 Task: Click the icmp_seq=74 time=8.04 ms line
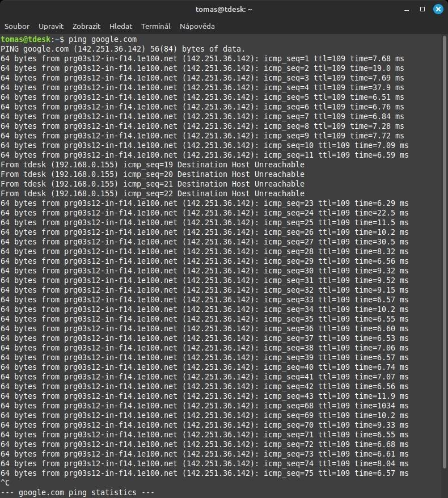pyautogui.click(x=205, y=463)
